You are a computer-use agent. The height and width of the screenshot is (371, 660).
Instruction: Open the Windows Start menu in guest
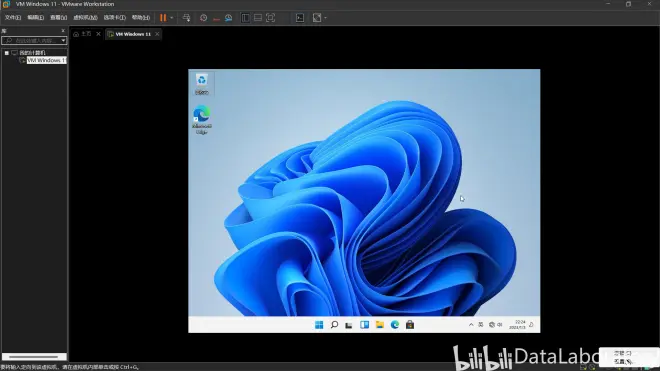coord(319,325)
